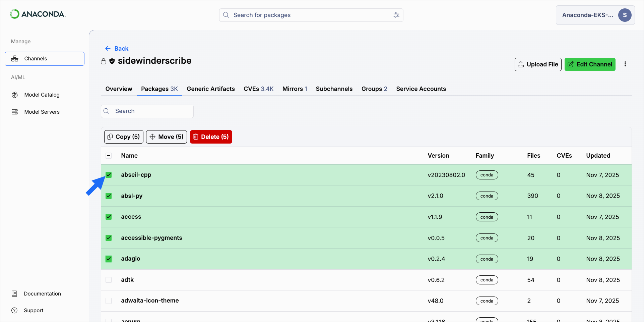Click version v48.0 for adwaita-icon-theme
Viewport: 644px width, 322px height.
click(435, 301)
